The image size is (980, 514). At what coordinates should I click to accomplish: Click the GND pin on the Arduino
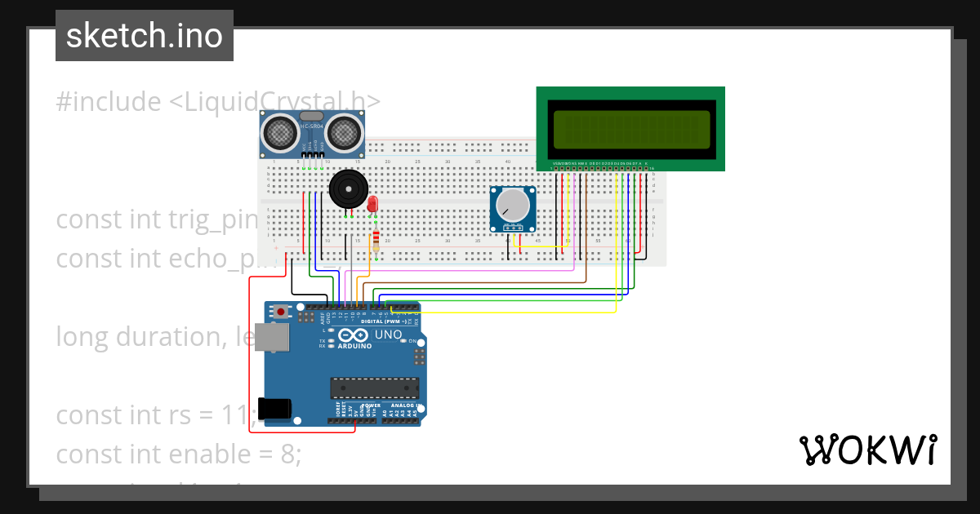327,307
